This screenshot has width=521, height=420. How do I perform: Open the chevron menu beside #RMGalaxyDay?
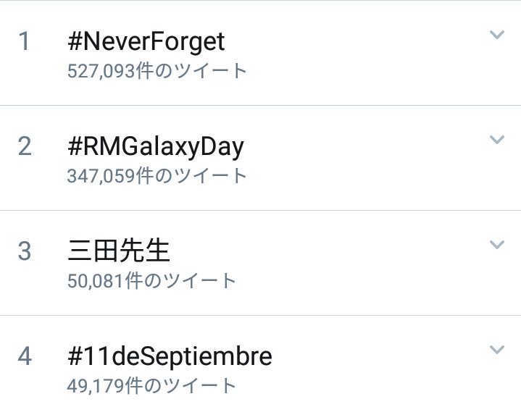(x=496, y=140)
